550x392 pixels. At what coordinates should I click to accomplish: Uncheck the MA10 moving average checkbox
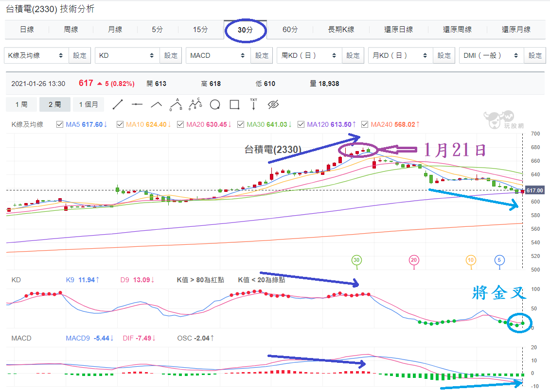pyautogui.click(x=120, y=124)
